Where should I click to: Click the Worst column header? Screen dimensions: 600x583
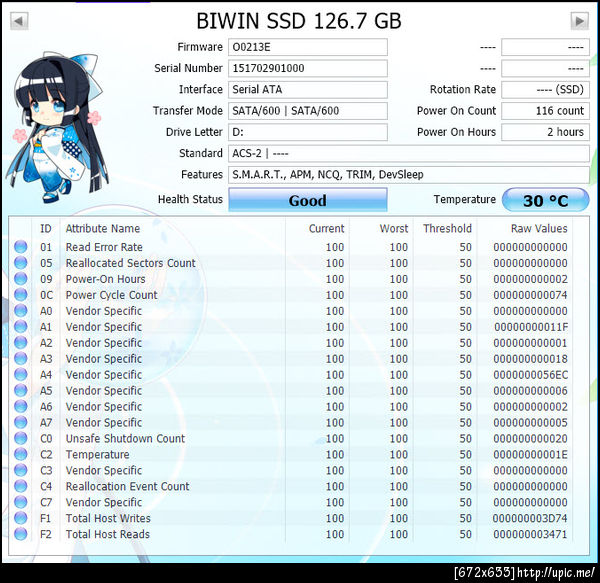pos(394,228)
